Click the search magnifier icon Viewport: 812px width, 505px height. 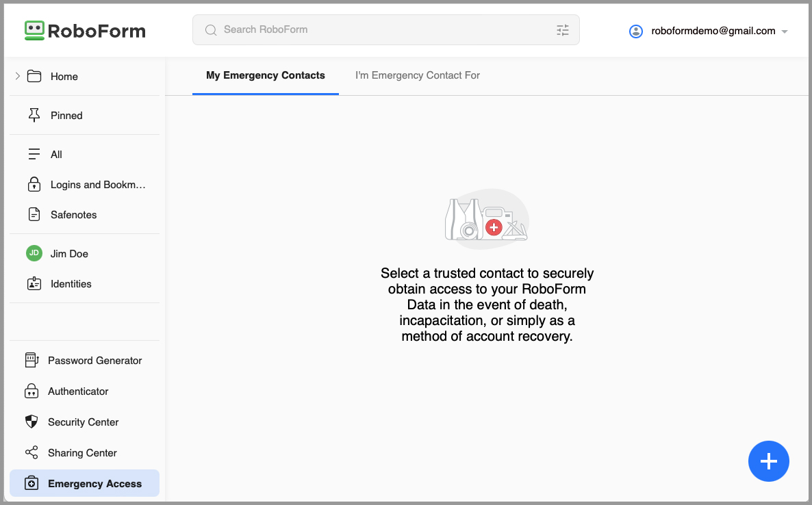211,30
